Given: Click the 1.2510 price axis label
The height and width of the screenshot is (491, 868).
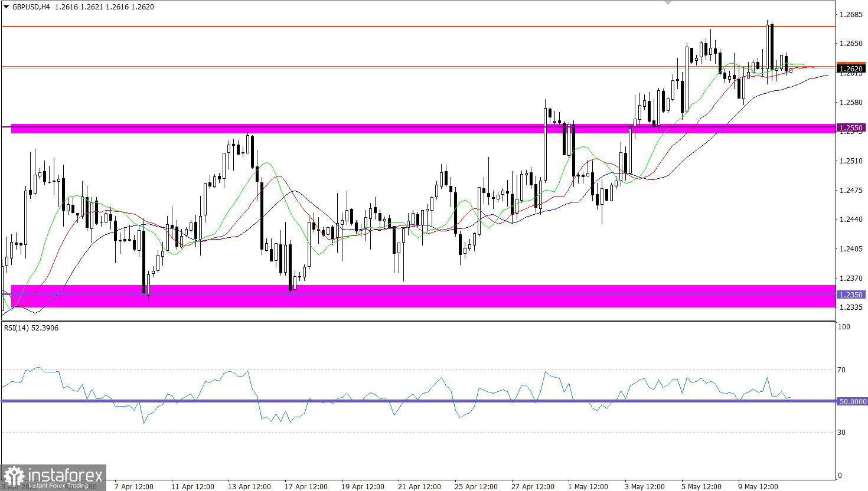Looking at the screenshot, I should tap(850, 161).
